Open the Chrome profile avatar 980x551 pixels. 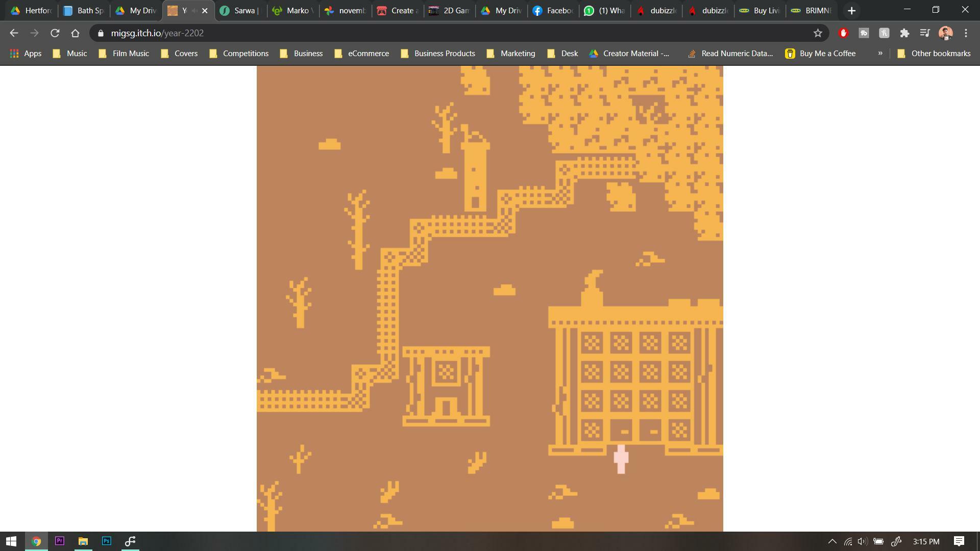(945, 33)
